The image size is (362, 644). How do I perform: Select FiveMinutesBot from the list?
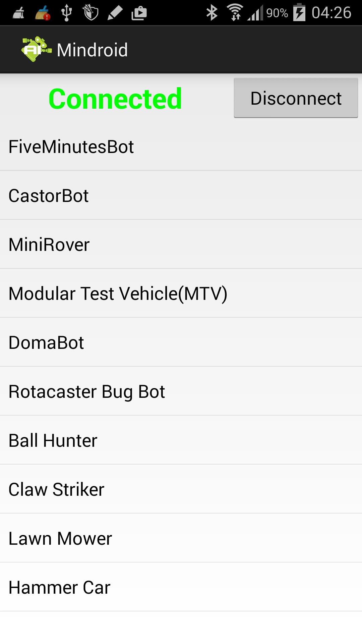click(x=71, y=146)
